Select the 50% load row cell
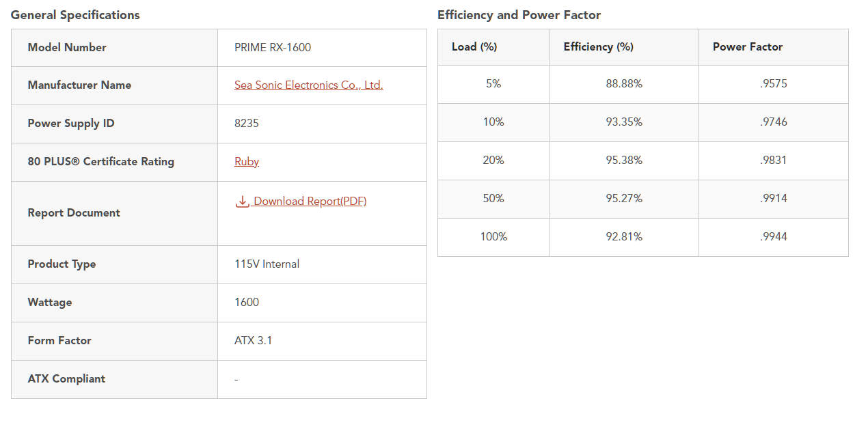The width and height of the screenshot is (868, 444). 493,199
